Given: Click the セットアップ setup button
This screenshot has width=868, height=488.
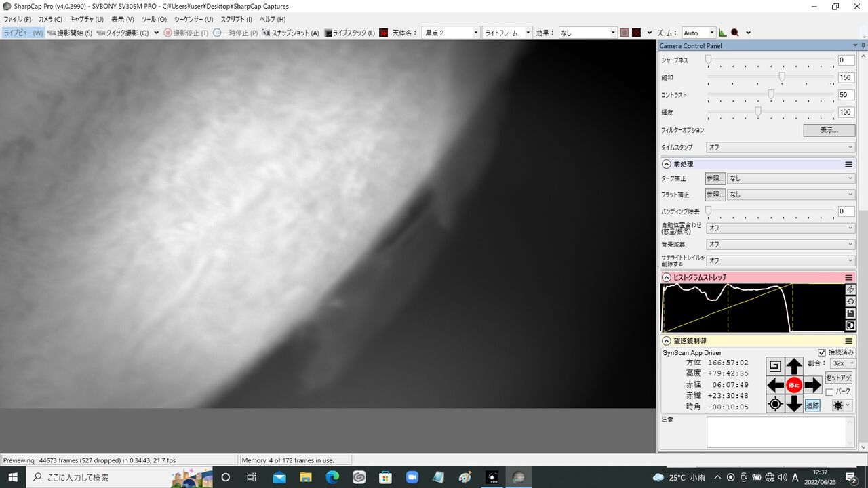Looking at the screenshot, I should coord(839,378).
